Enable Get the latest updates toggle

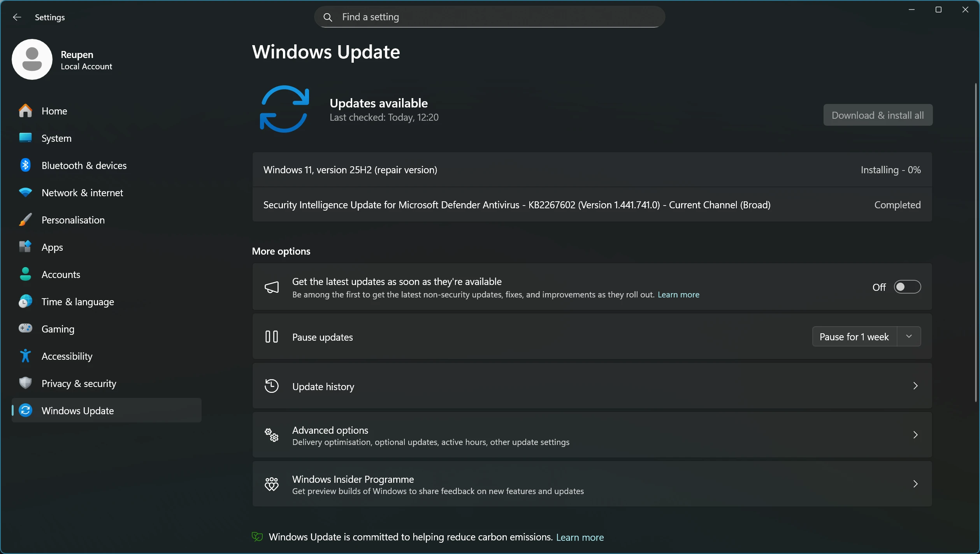tap(908, 287)
